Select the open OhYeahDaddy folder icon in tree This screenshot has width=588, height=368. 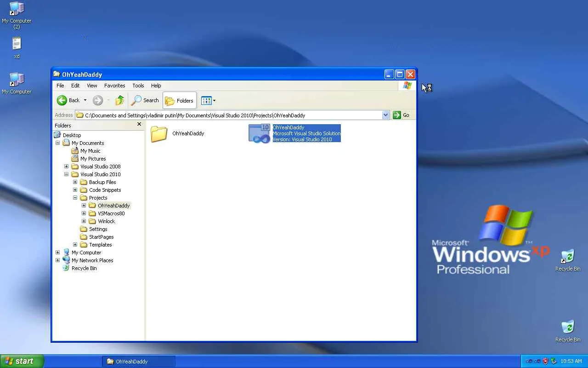pos(92,206)
